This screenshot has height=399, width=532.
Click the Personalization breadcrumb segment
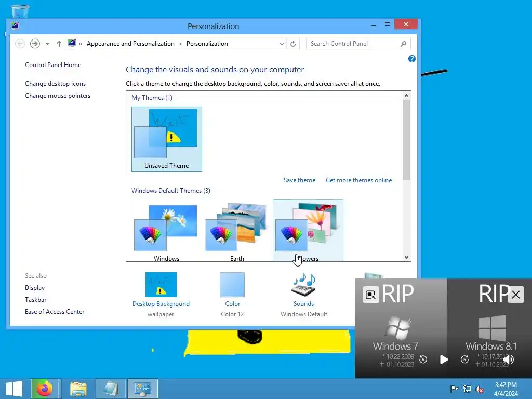click(207, 44)
